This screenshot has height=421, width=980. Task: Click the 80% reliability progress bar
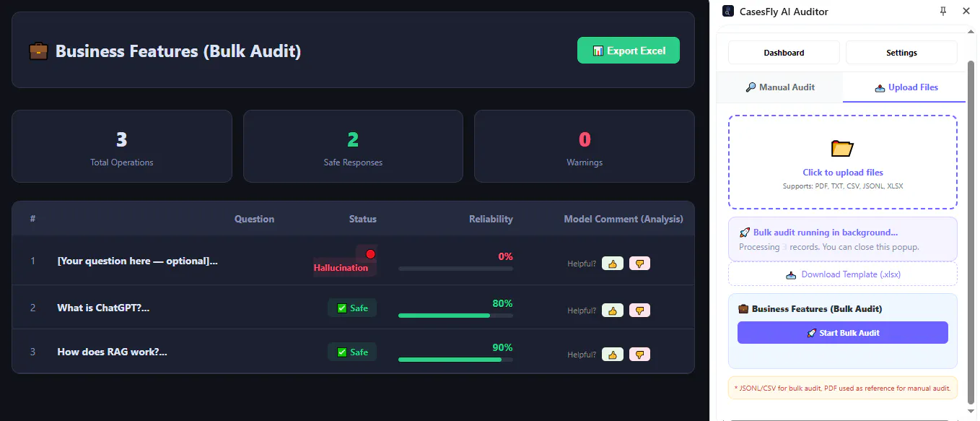455,316
